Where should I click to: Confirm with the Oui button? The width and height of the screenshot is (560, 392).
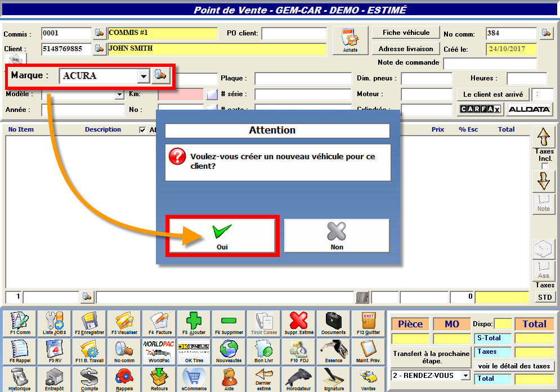[222, 236]
